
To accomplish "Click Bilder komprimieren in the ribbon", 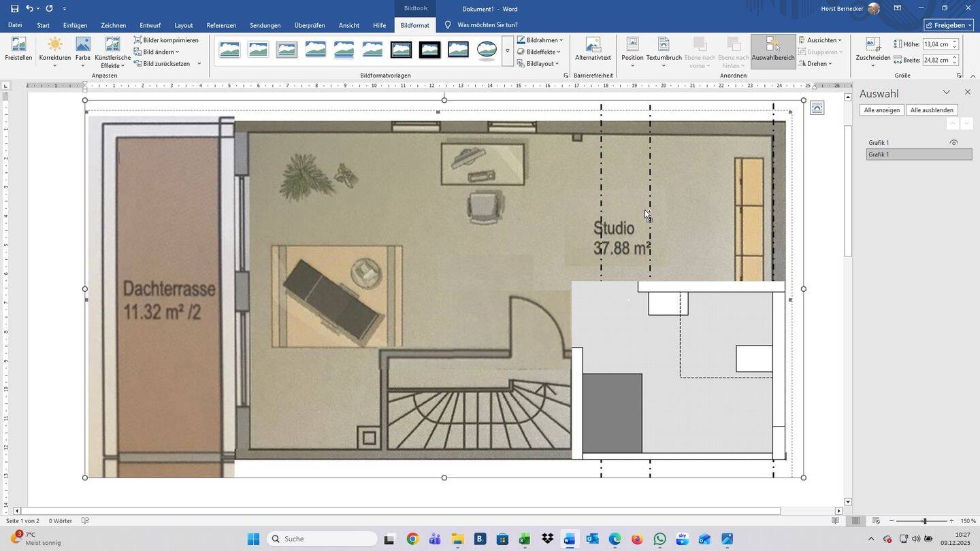I will 167,40.
